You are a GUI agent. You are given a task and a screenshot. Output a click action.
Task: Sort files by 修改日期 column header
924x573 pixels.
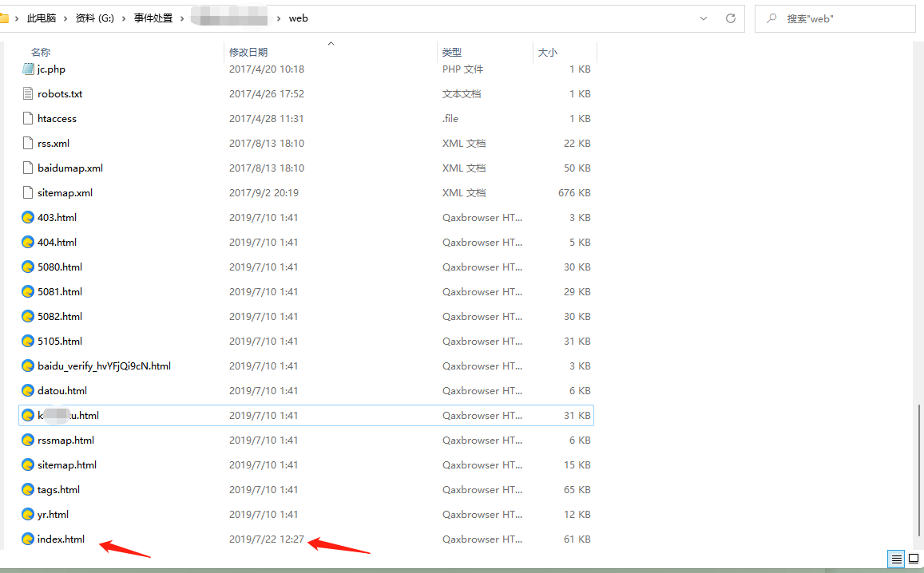(248, 52)
